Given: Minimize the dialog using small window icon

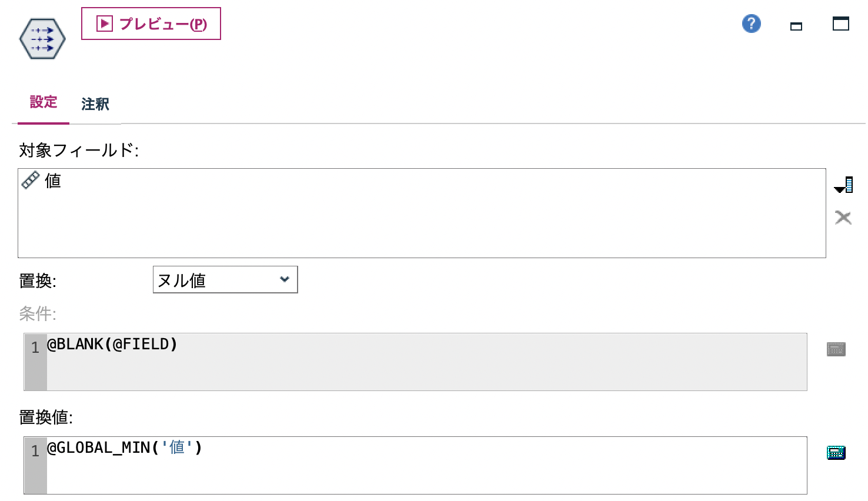Looking at the screenshot, I should pyautogui.click(x=796, y=26).
